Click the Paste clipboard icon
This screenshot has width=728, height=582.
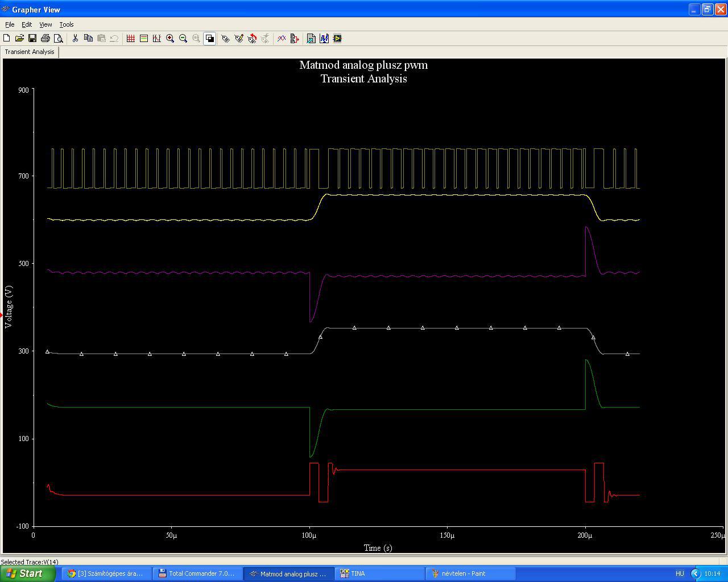tap(101, 38)
